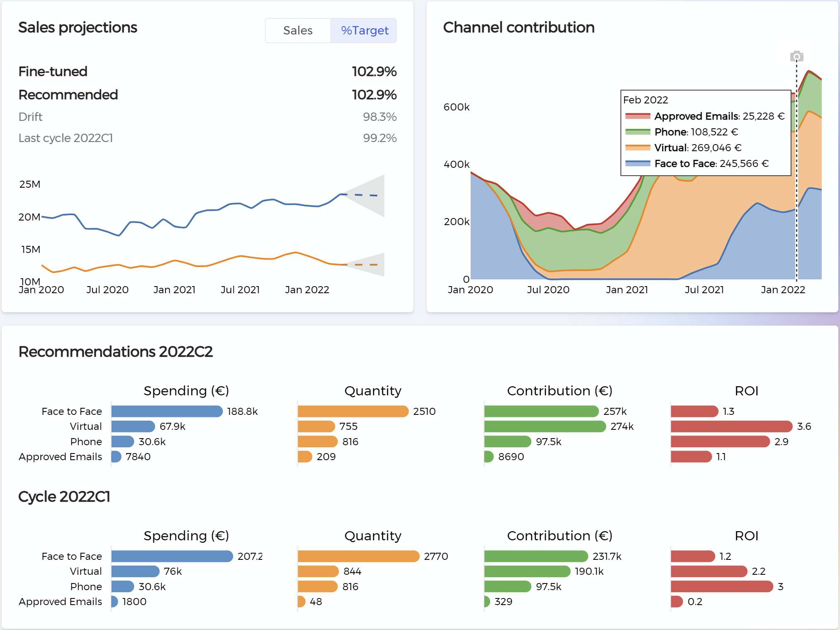Click 2022C2 ROI bar labeled 1.1

691,457
